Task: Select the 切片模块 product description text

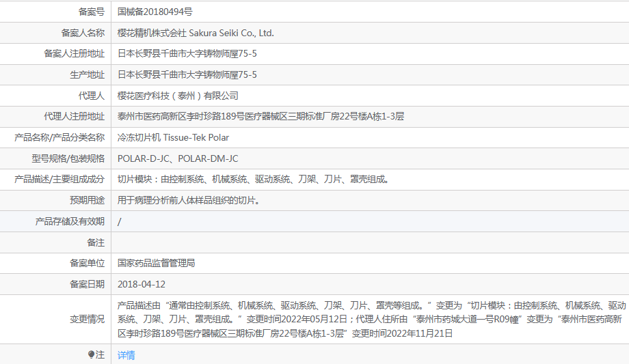Action: coord(253,180)
